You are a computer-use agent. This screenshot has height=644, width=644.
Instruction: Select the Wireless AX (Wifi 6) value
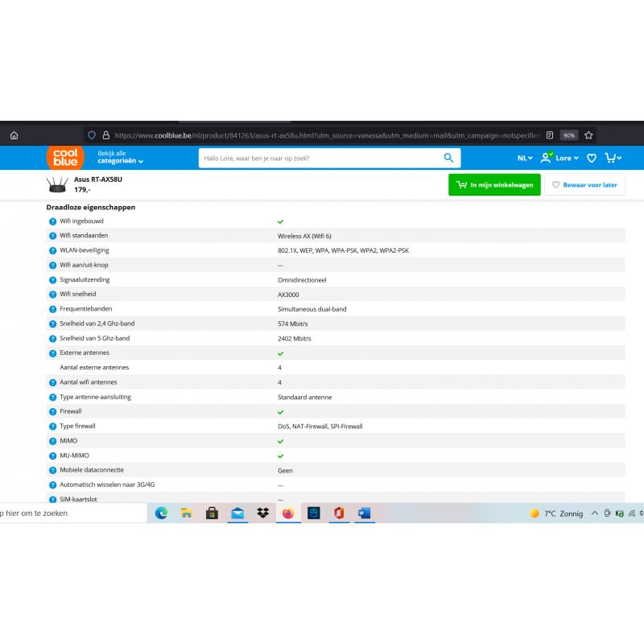pyautogui.click(x=304, y=236)
